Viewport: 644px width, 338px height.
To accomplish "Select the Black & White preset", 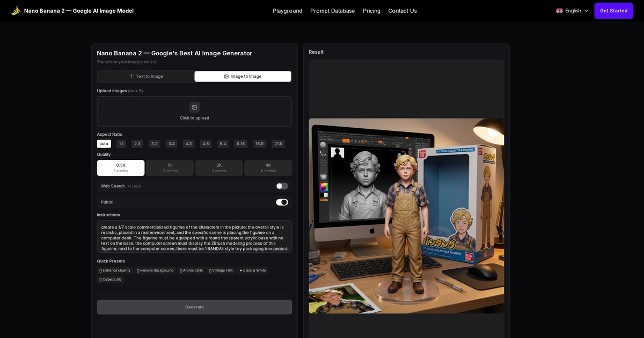I will 252,270.
